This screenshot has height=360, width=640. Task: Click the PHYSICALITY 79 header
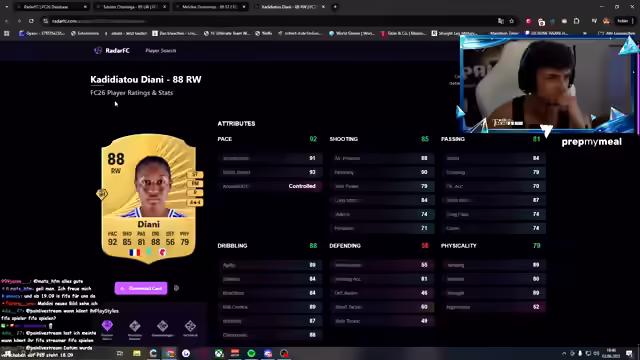coord(491,246)
